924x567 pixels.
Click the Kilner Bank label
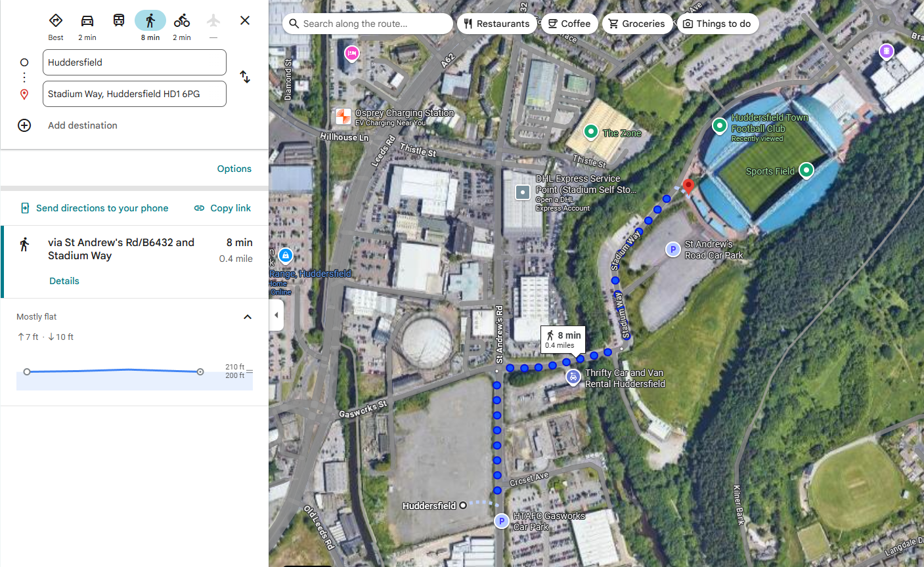pos(738,504)
